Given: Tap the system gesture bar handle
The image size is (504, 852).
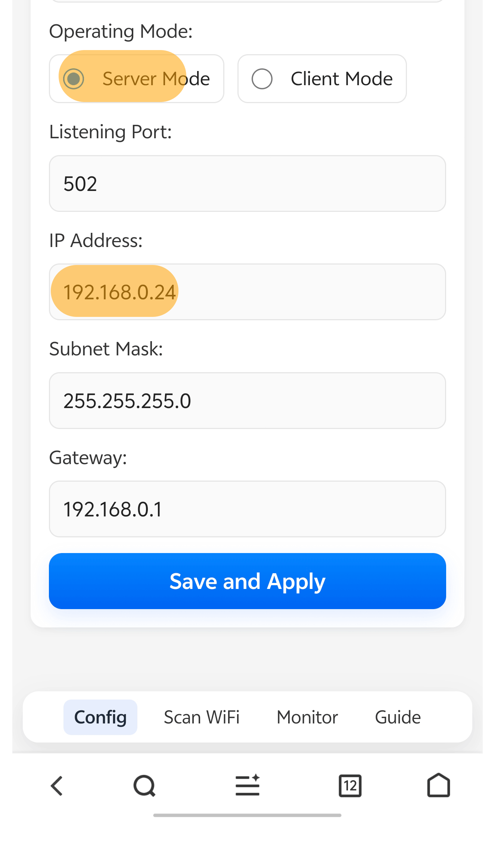Looking at the screenshot, I should tap(247, 815).
